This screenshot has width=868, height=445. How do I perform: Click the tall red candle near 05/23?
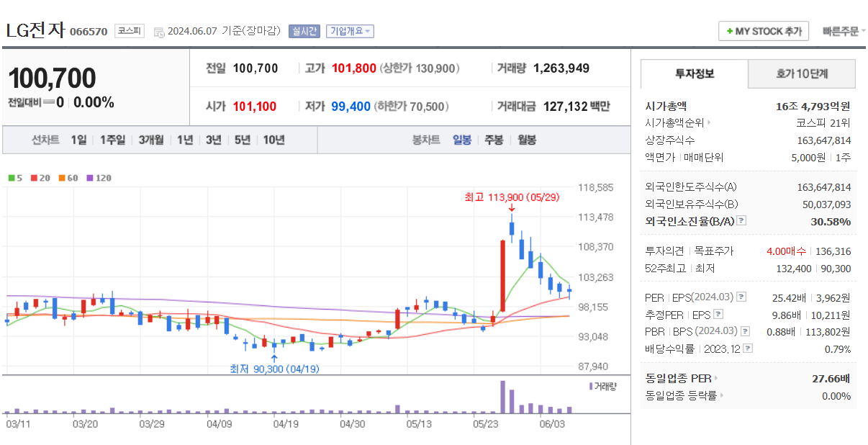point(502,277)
